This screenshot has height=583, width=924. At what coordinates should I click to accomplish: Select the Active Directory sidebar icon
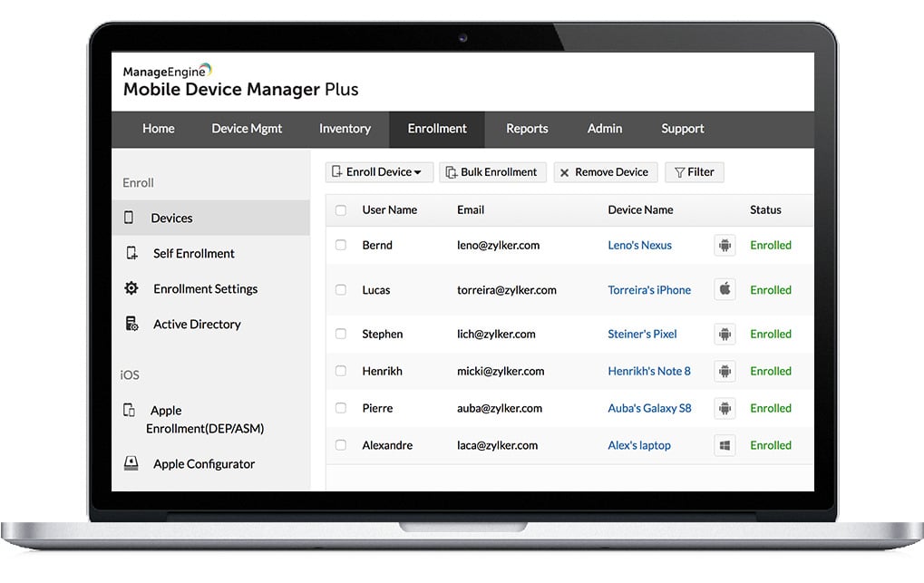[131, 324]
